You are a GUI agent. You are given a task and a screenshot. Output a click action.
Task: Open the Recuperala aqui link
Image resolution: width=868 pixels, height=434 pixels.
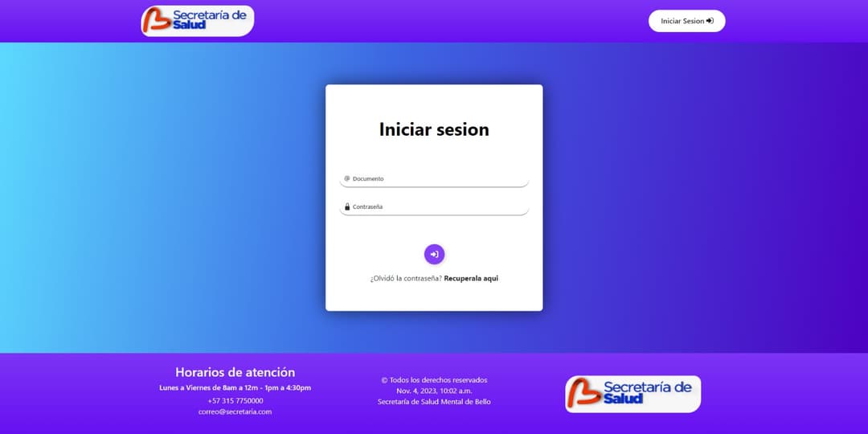click(x=471, y=278)
